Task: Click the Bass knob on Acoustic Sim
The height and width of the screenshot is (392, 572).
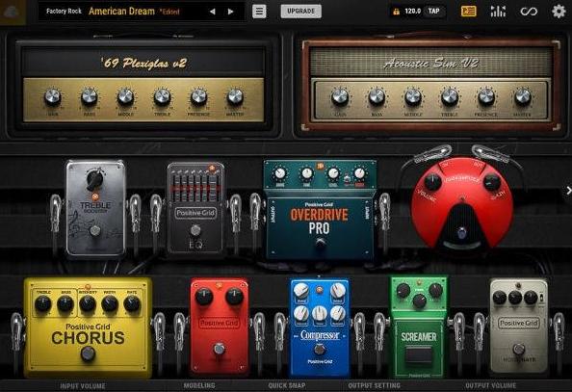Action: click(x=377, y=97)
